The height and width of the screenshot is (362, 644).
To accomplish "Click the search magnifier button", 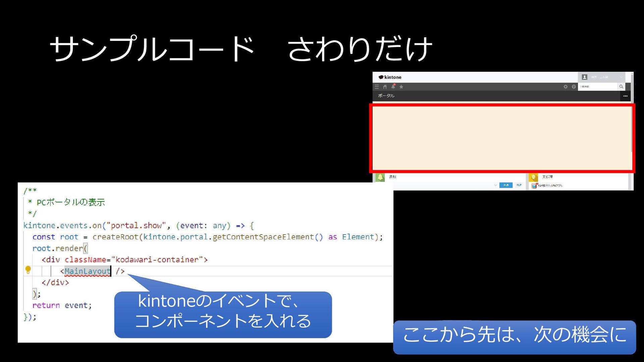I will tap(621, 87).
